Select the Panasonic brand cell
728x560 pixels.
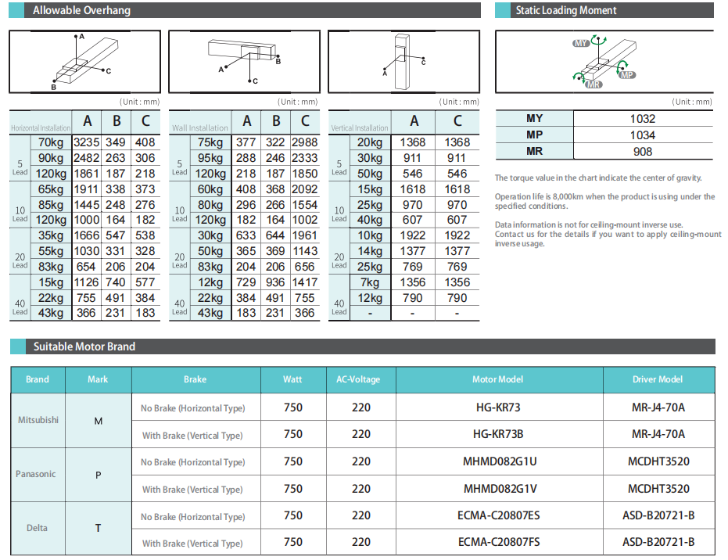click(x=38, y=475)
